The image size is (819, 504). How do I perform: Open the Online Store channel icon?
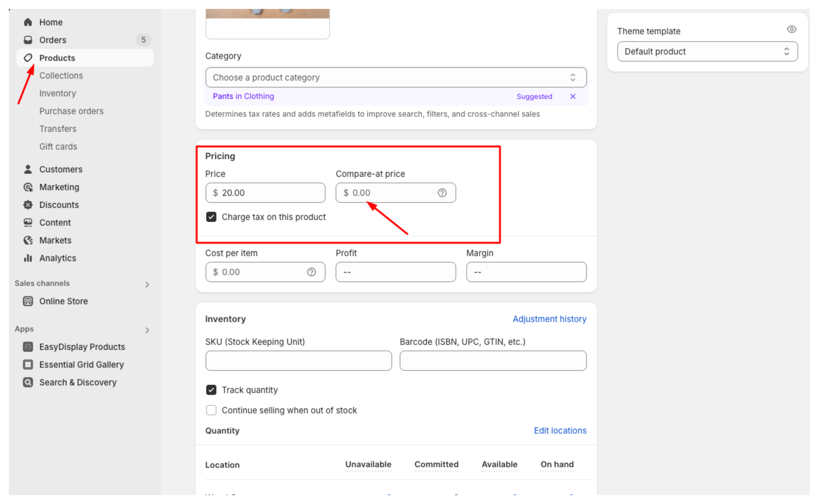tap(28, 301)
